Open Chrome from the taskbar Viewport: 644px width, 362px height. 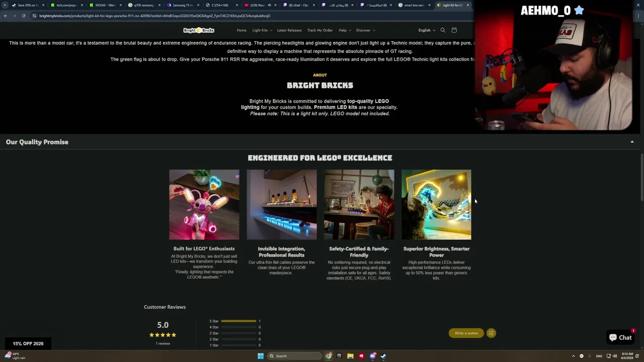click(328, 356)
